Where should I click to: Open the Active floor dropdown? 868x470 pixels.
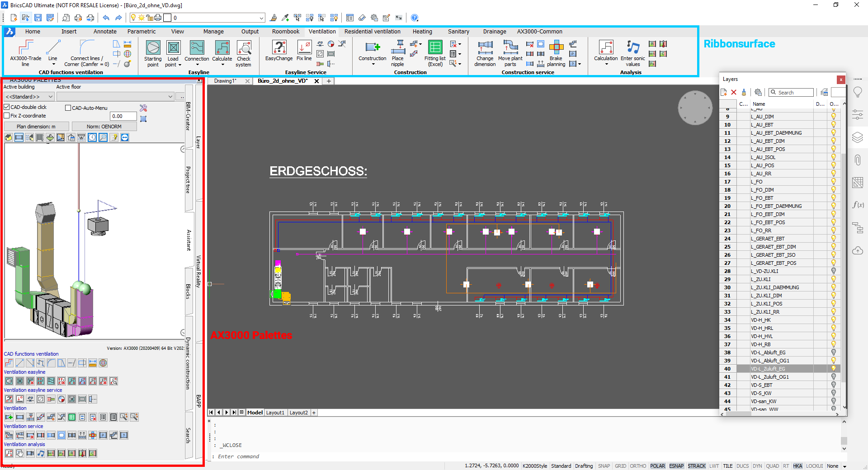click(115, 97)
